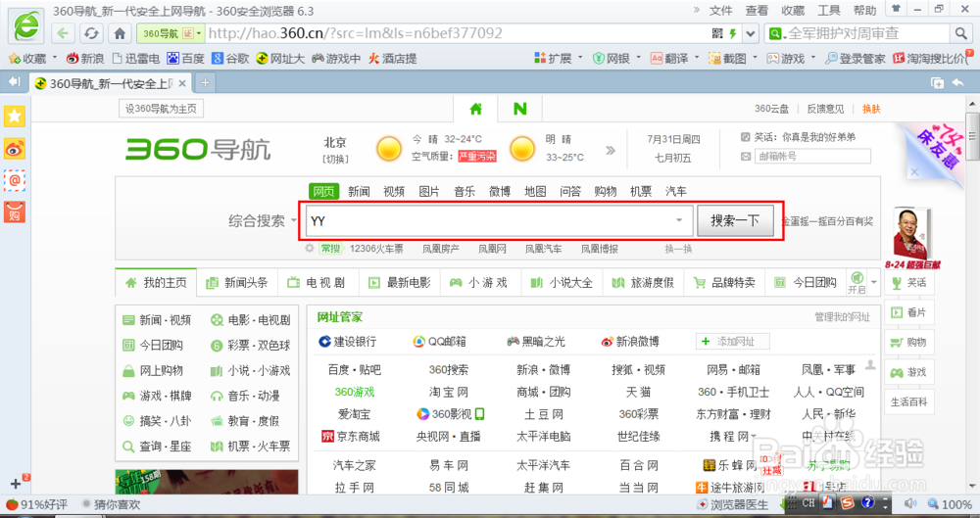Click the search magnifier icon in top search box
This screenshot has height=518, width=980.
click(960, 33)
